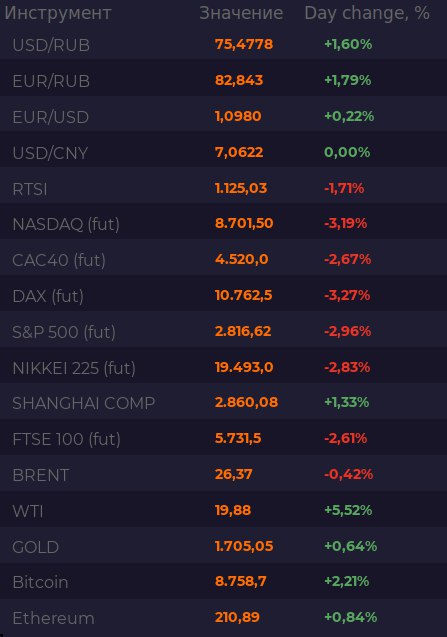Select NASDAQ (fut) instrument

[224, 223]
